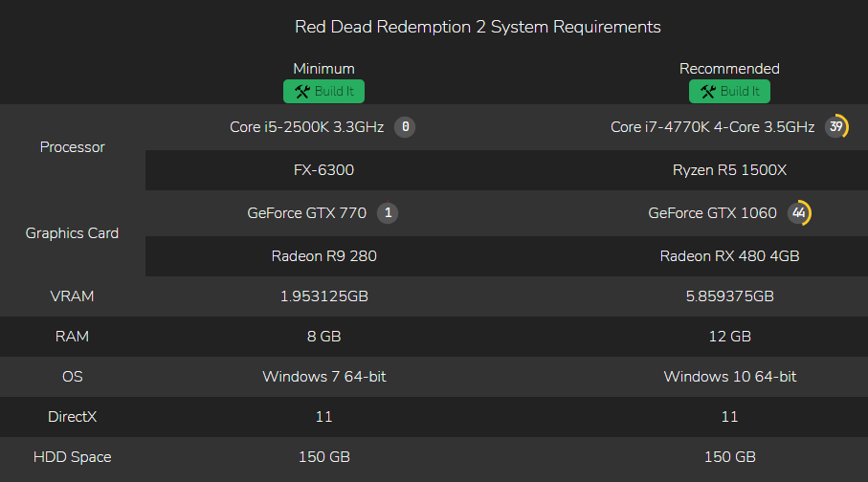Click the Processor row label
This screenshot has width=868, height=482.
tap(72, 147)
